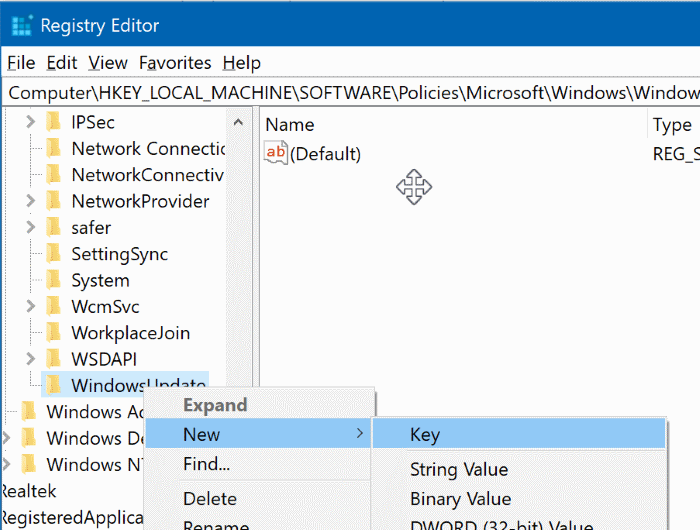The image size is (700, 530).
Task: Expand the safer key
Action: click(30, 227)
